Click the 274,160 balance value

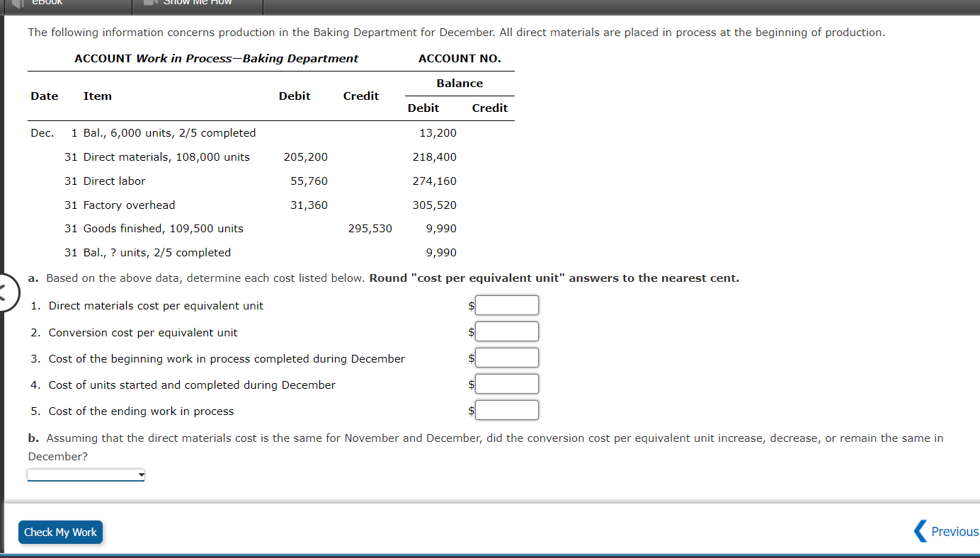pos(434,181)
